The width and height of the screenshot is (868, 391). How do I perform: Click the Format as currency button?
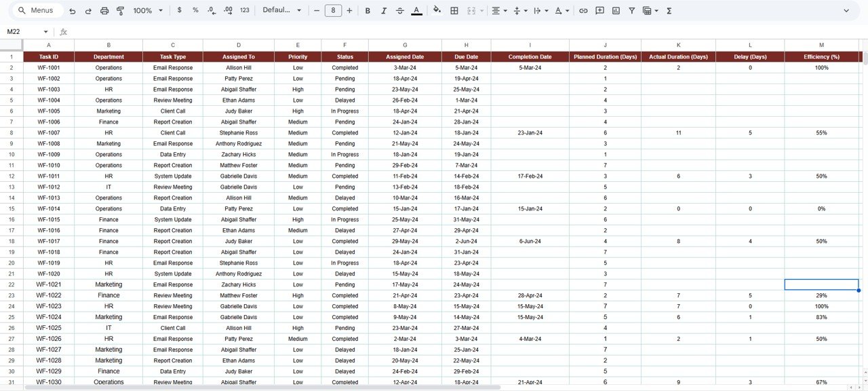coord(179,11)
